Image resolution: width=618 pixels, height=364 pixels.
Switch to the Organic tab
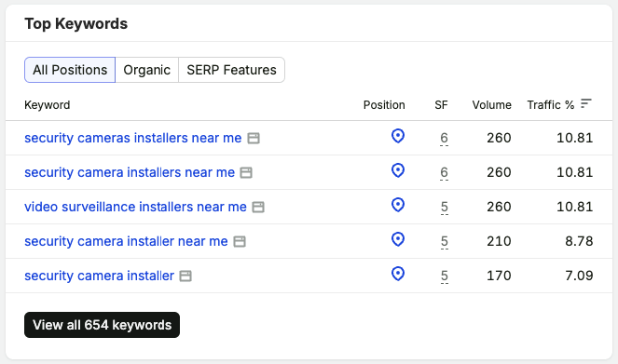[147, 70]
